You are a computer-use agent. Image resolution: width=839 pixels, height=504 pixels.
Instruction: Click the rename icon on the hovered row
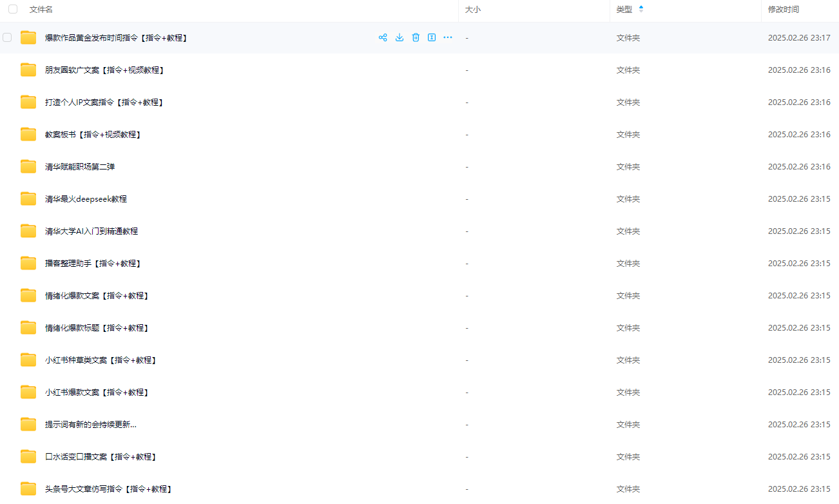pos(432,37)
